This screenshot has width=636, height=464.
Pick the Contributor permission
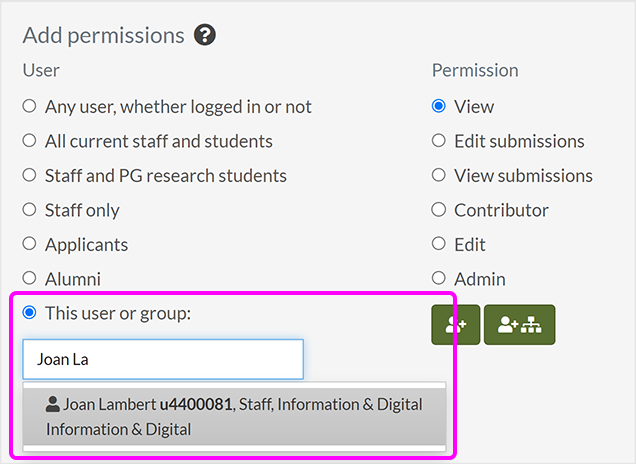pos(439,210)
